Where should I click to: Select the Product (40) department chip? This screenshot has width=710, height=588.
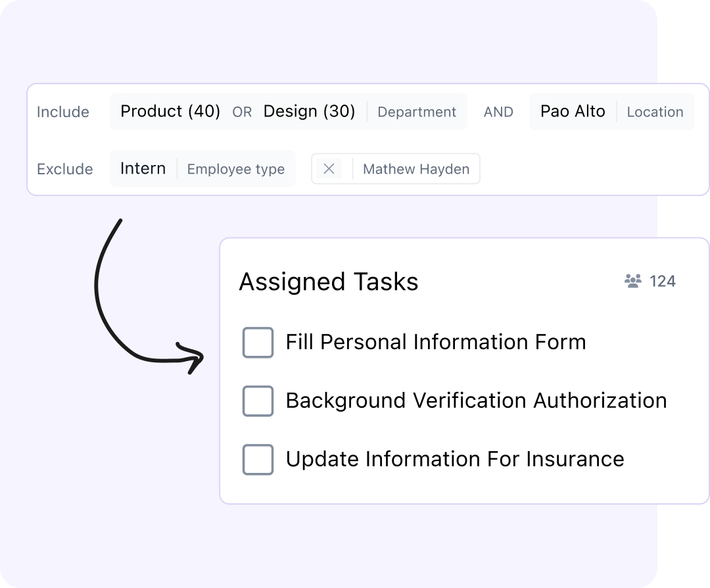click(x=170, y=111)
